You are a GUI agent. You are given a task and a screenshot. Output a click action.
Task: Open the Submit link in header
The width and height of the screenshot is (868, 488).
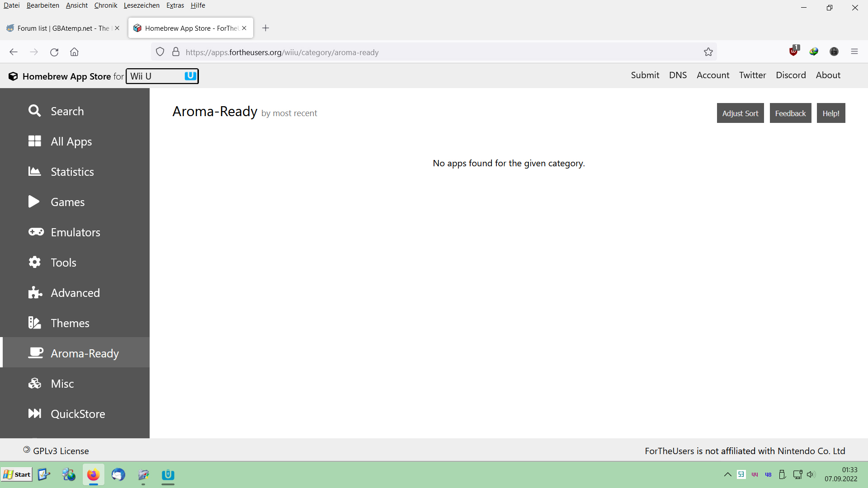pos(645,75)
